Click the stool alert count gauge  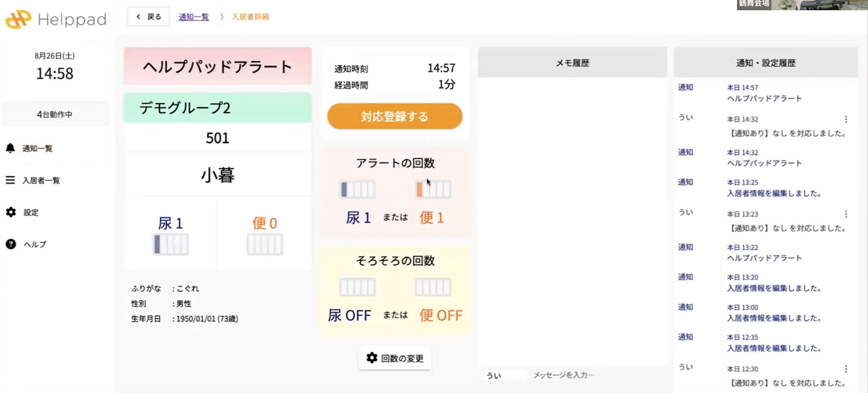pos(433,189)
